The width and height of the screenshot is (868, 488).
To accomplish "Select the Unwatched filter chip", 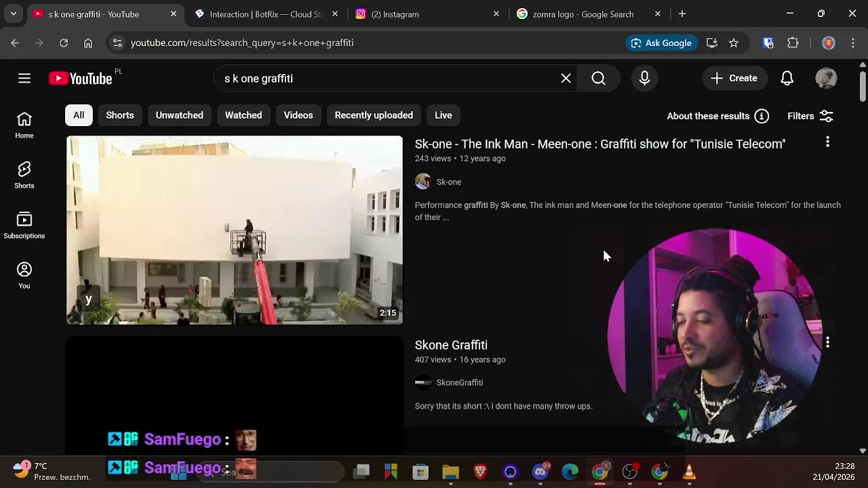I will (180, 115).
